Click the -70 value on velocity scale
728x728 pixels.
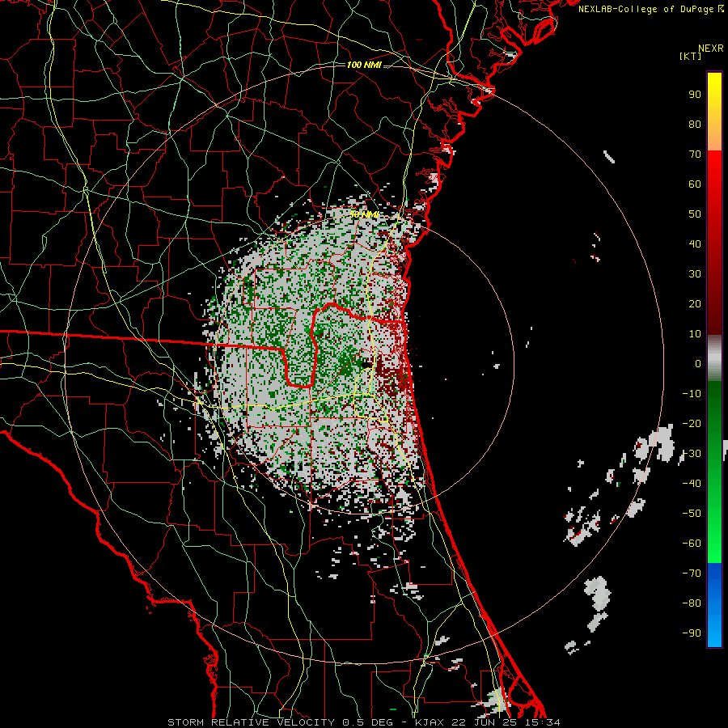coord(692,574)
